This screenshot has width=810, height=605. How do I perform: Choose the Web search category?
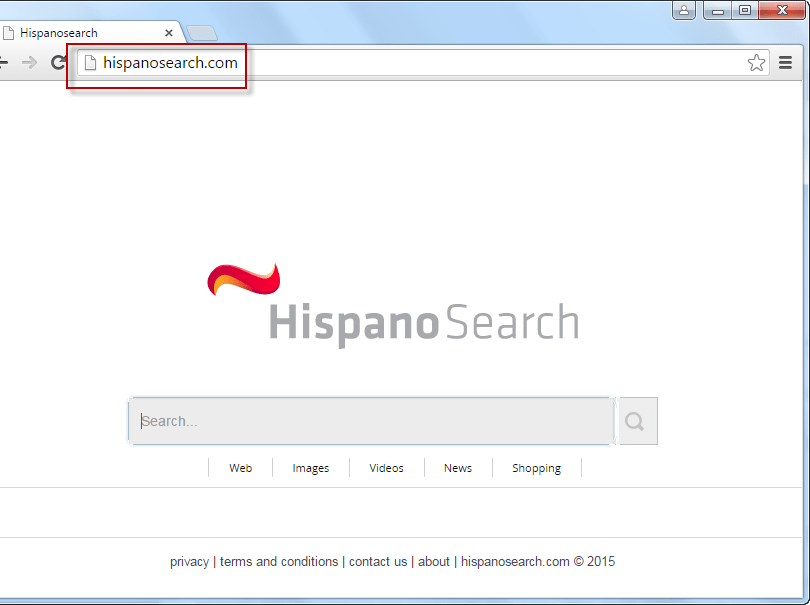coord(240,468)
